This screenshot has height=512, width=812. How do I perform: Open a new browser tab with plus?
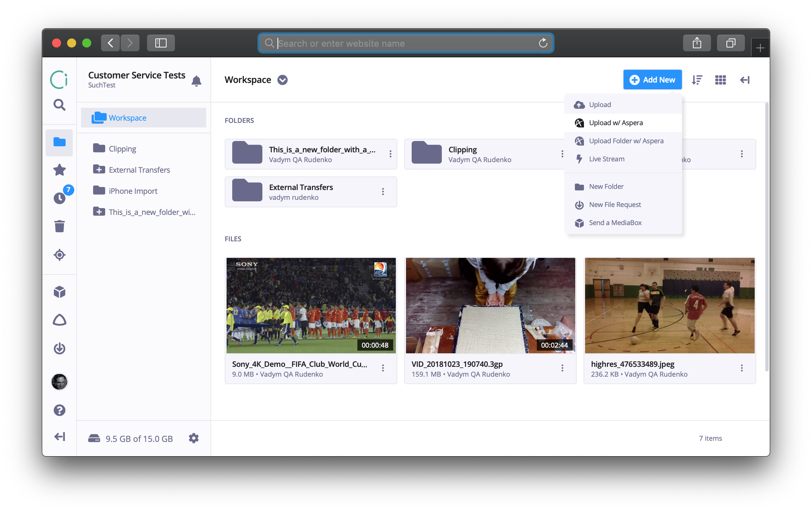pos(760,48)
